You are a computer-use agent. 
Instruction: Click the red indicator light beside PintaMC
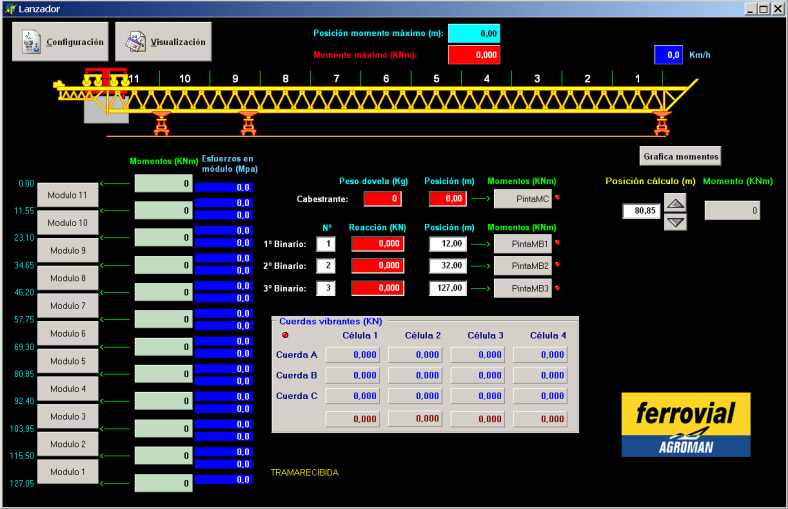click(557, 198)
